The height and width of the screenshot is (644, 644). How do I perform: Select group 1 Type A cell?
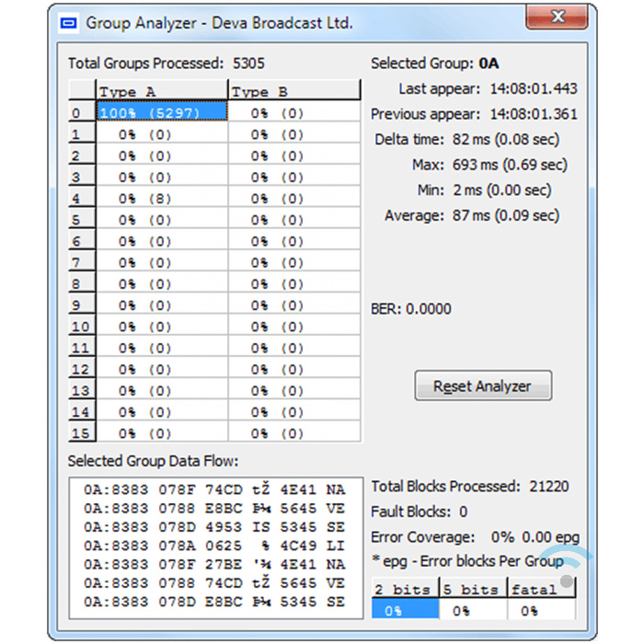click(x=162, y=133)
